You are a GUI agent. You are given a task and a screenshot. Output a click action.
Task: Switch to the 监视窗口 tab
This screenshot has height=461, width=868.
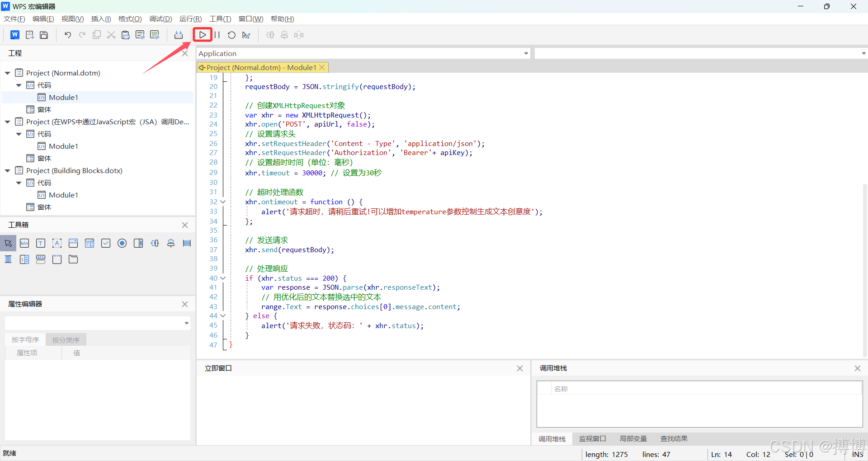click(x=593, y=439)
